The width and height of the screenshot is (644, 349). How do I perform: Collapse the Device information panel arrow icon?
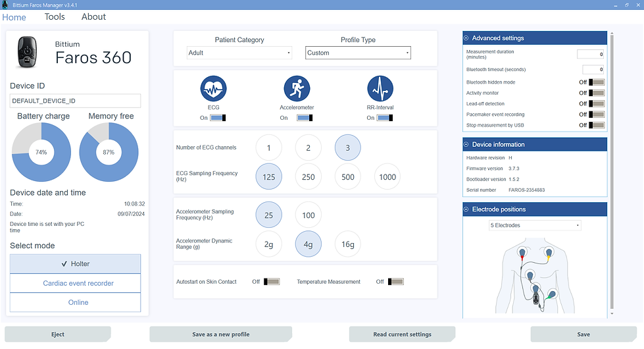(466, 144)
